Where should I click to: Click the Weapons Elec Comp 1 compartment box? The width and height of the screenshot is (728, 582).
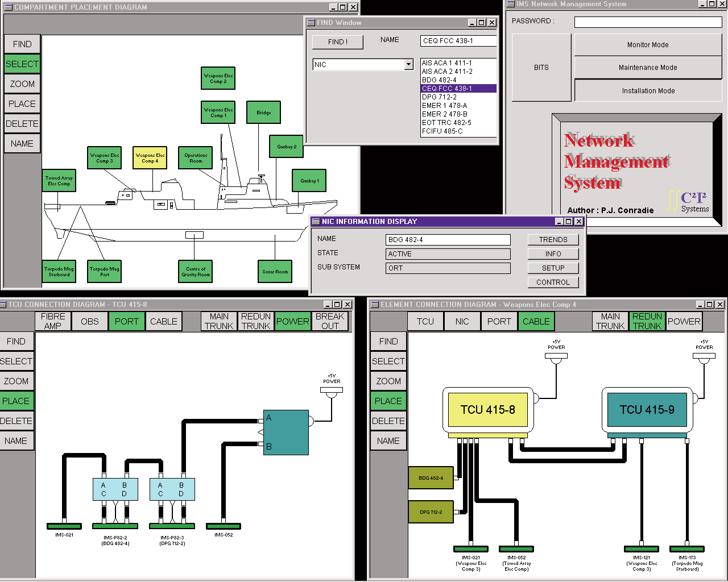[218, 113]
